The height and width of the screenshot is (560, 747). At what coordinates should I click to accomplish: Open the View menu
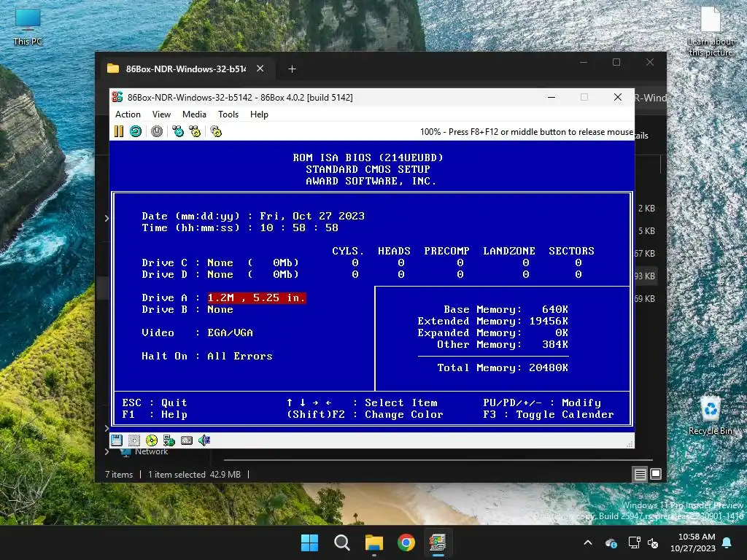[x=161, y=114]
